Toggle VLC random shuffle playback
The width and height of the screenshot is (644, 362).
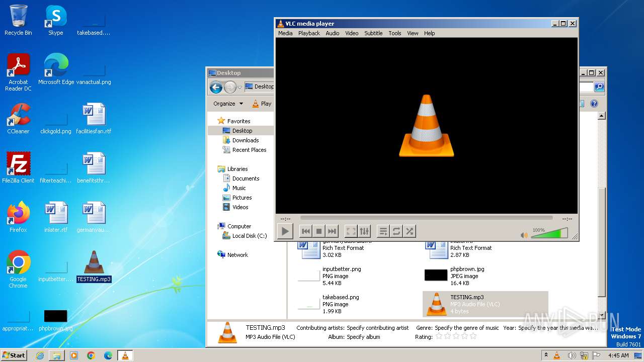point(410,231)
